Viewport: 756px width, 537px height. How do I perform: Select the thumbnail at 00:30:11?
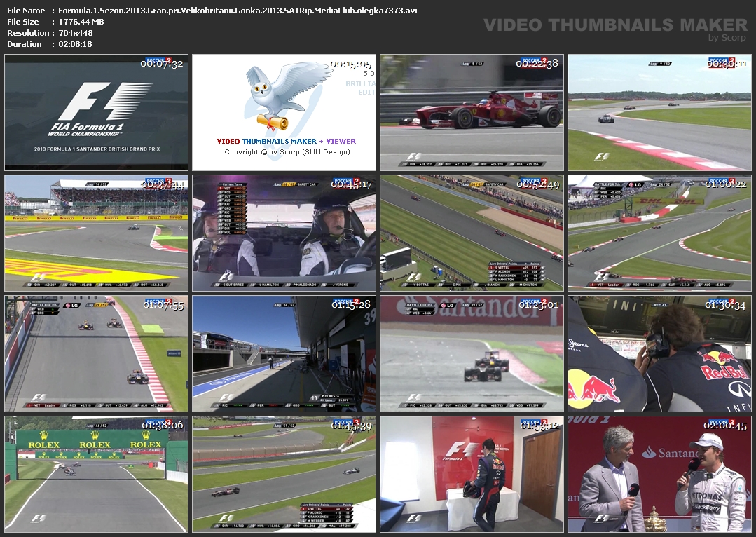[x=659, y=112]
